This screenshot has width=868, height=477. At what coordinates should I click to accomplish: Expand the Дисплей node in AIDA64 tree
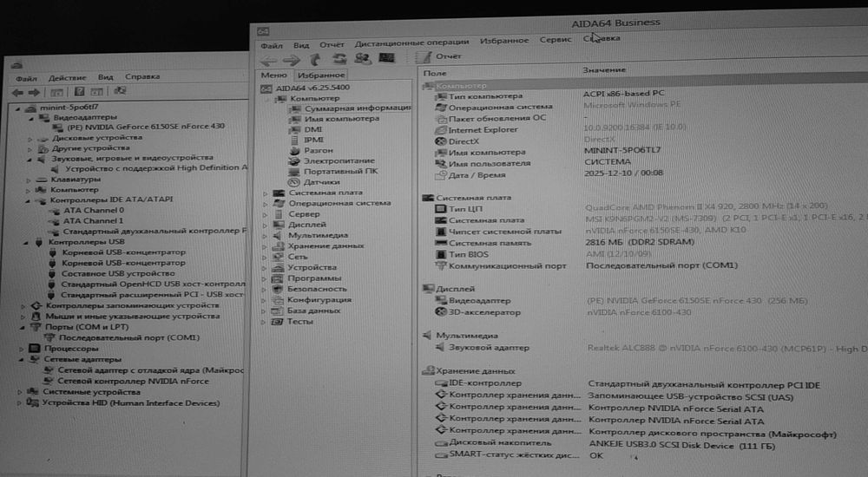tap(265, 225)
